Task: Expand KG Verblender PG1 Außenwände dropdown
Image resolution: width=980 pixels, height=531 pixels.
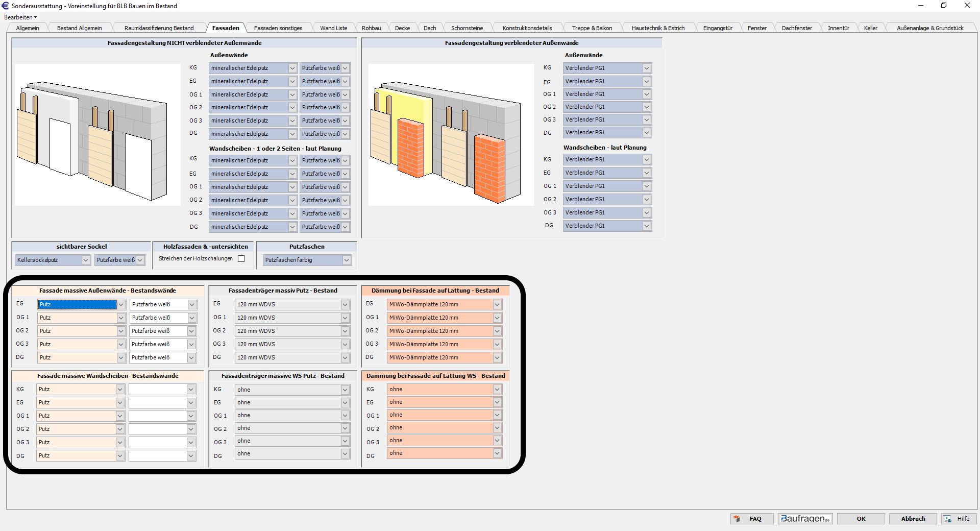Action: (x=647, y=68)
